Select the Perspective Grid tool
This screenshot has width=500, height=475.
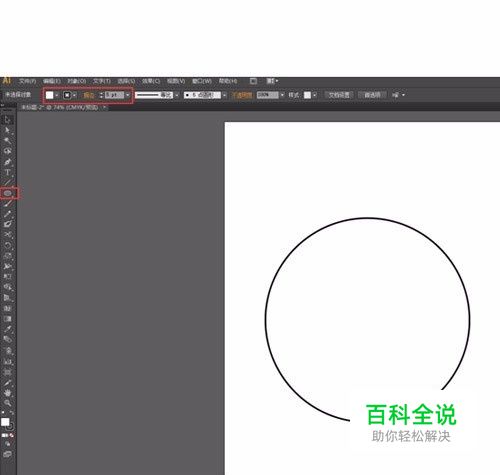point(7,298)
